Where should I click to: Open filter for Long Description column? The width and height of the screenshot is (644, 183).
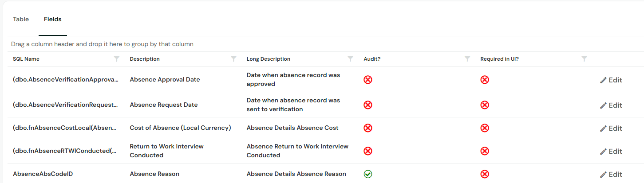coord(351,59)
